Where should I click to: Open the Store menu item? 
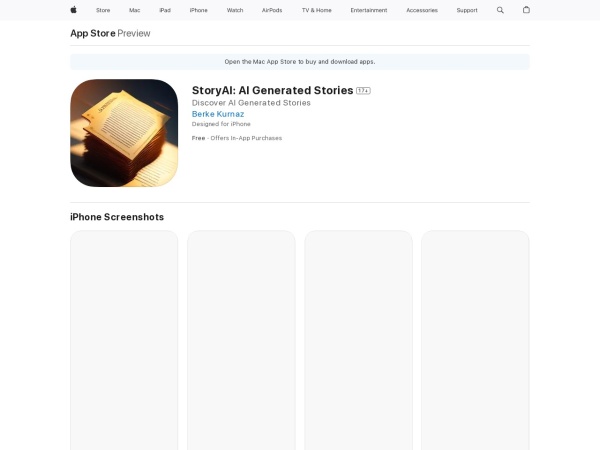103,10
